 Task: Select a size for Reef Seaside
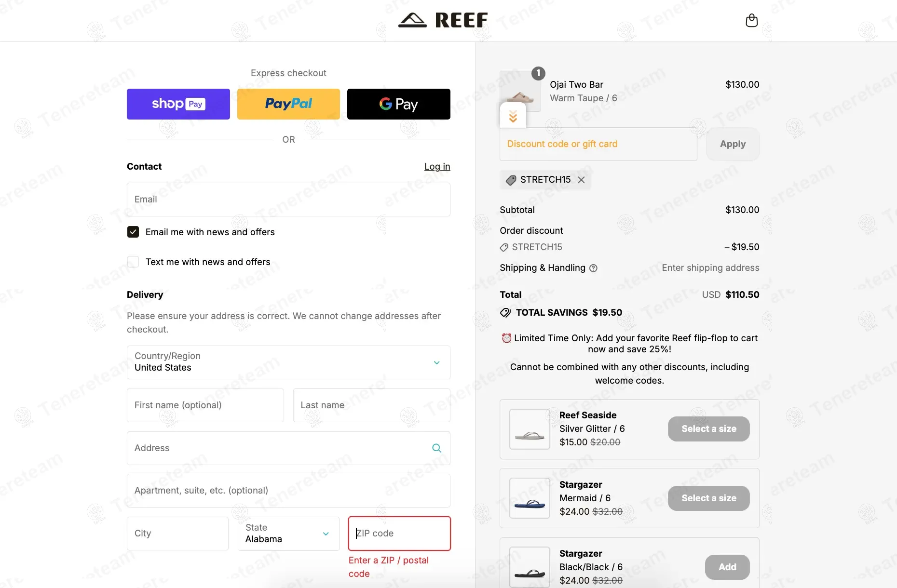[x=708, y=429]
